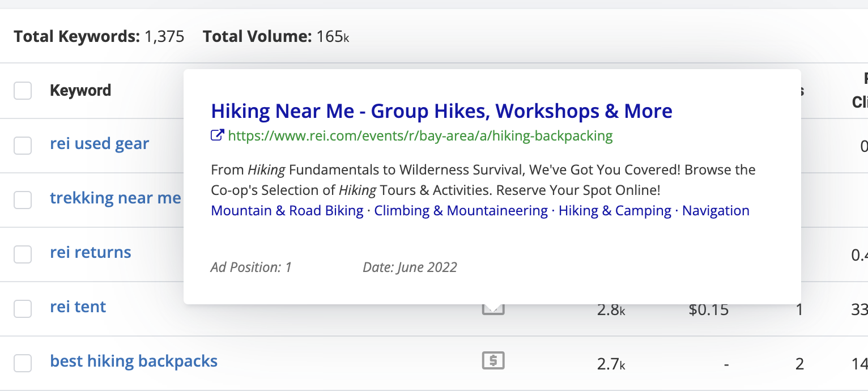The height and width of the screenshot is (391, 868).
Task: Open the trekking near me keyword link
Action: (116, 198)
